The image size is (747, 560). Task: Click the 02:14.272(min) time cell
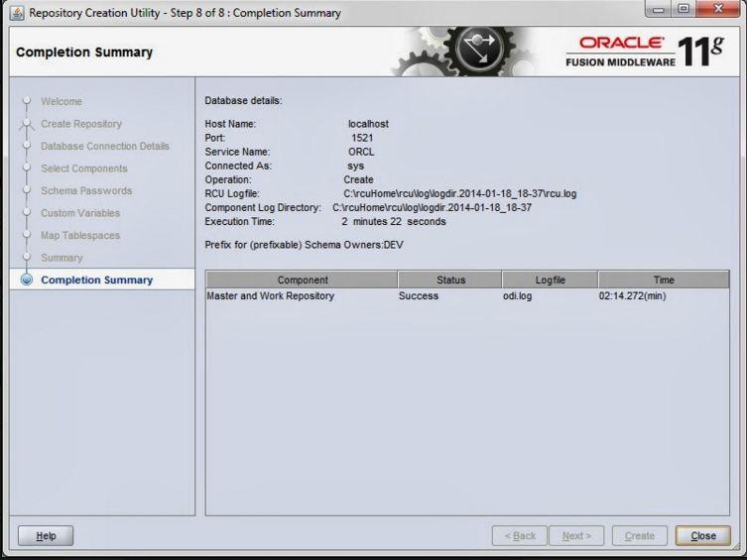coord(632,296)
